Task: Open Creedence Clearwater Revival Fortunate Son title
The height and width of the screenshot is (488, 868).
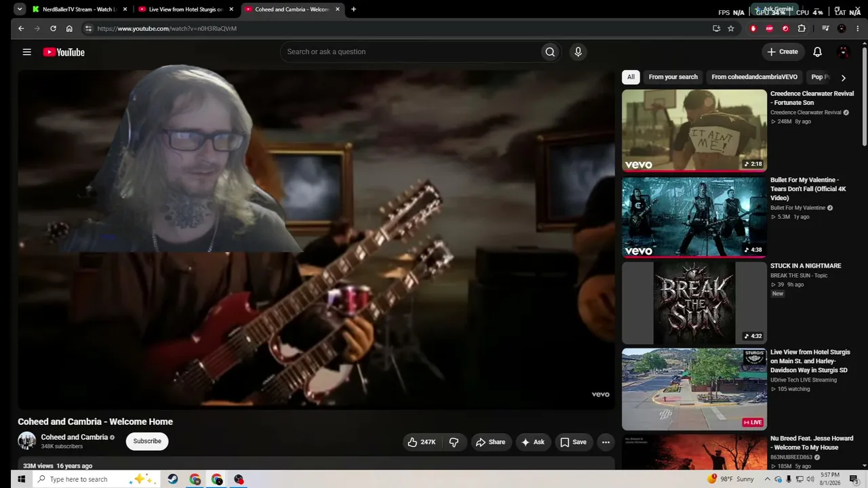Action: click(x=812, y=98)
